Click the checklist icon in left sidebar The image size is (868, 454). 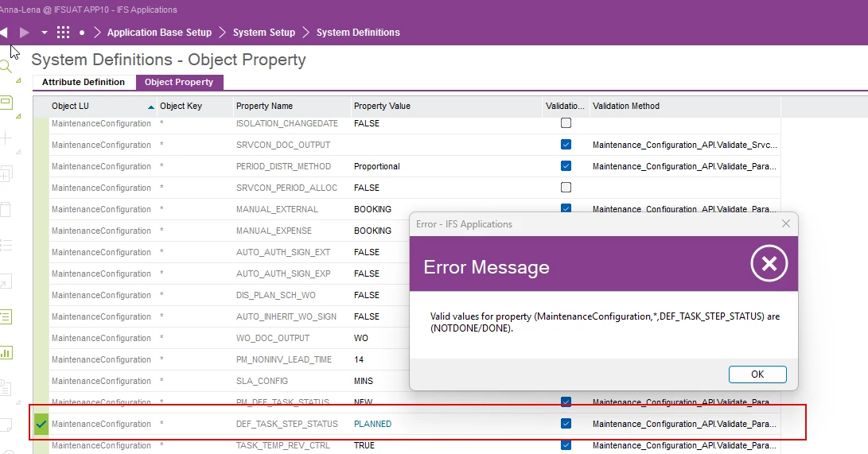(6, 316)
